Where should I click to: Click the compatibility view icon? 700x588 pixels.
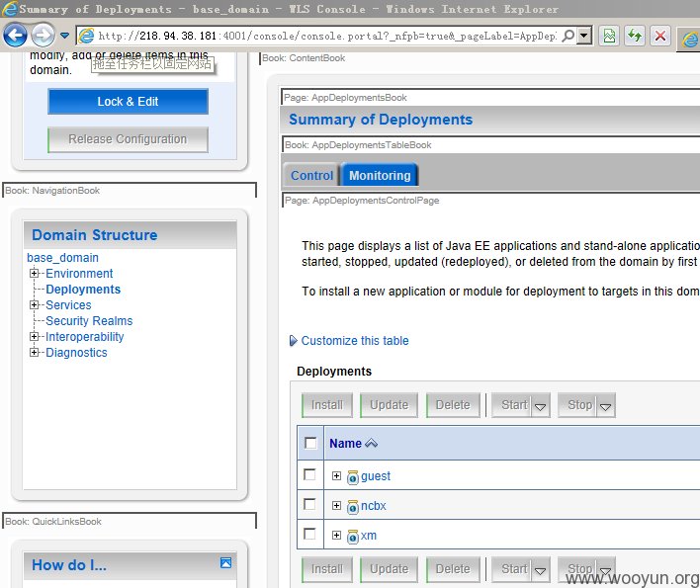[x=609, y=36]
